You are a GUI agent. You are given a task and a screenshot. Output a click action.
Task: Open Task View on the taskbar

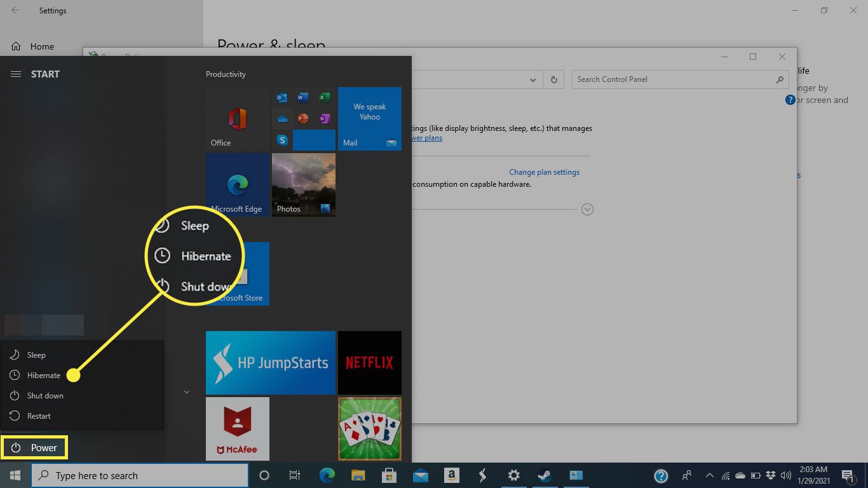click(x=295, y=475)
